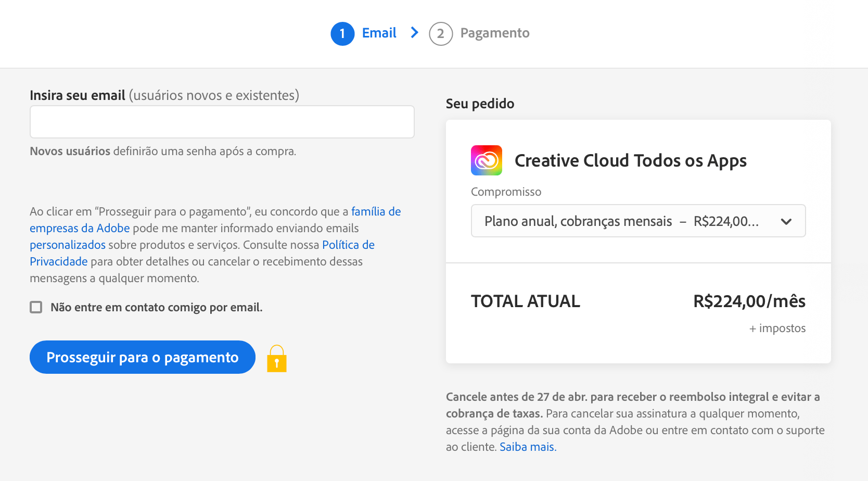Click the chevron arrow between checkout steps
The height and width of the screenshot is (481, 868).
414,33
